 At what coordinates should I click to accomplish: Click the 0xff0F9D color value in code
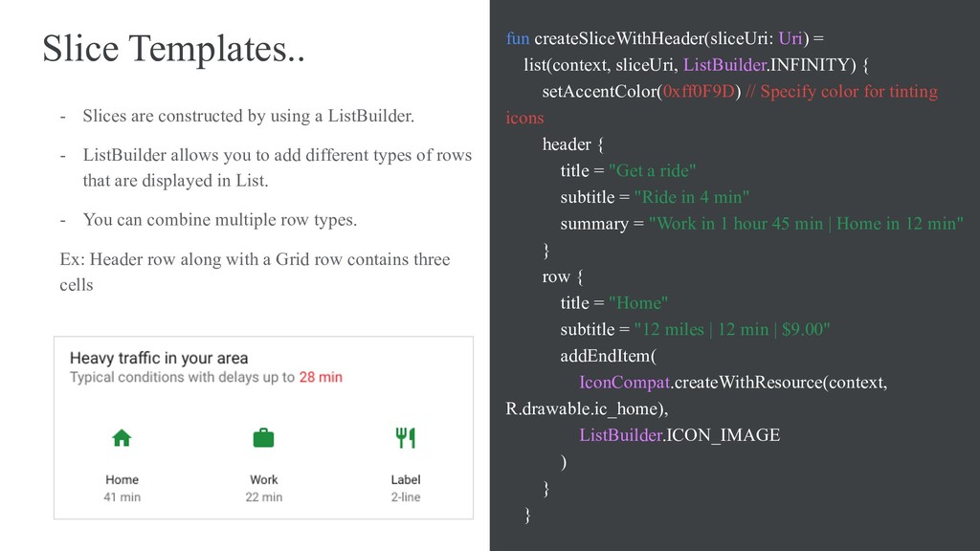699,92
